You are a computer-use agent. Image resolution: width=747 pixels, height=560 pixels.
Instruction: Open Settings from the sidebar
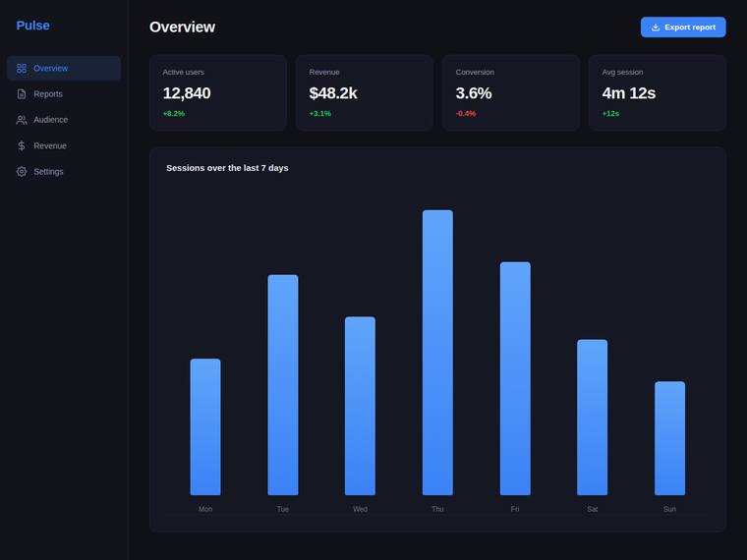point(64,171)
